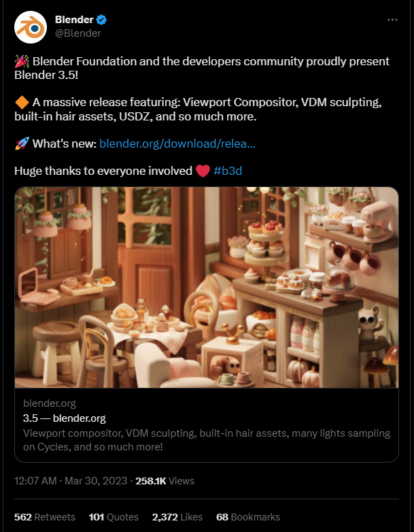The height and width of the screenshot is (532, 414).
Task: Click the rocket emoji before What's new
Action: tap(22, 144)
